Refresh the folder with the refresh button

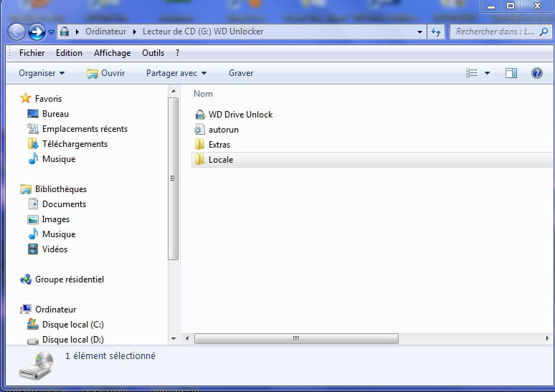point(436,32)
